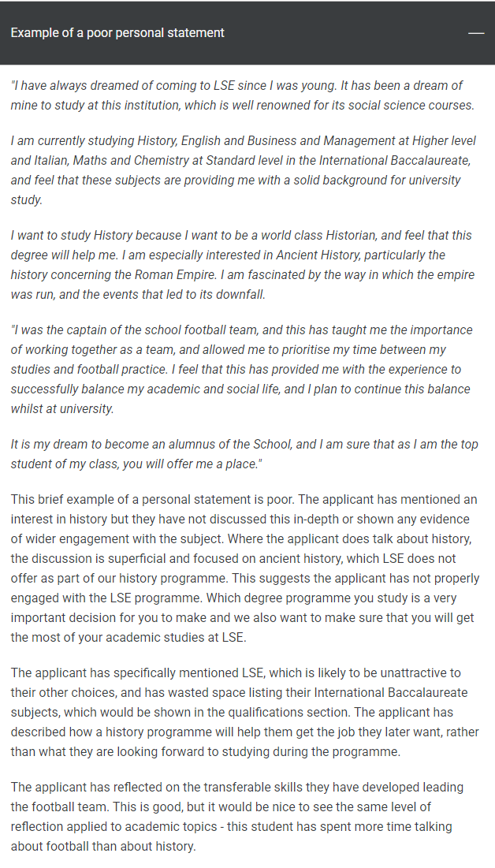Collapse the section using the minus icon
The image size is (495, 868).
click(475, 33)
